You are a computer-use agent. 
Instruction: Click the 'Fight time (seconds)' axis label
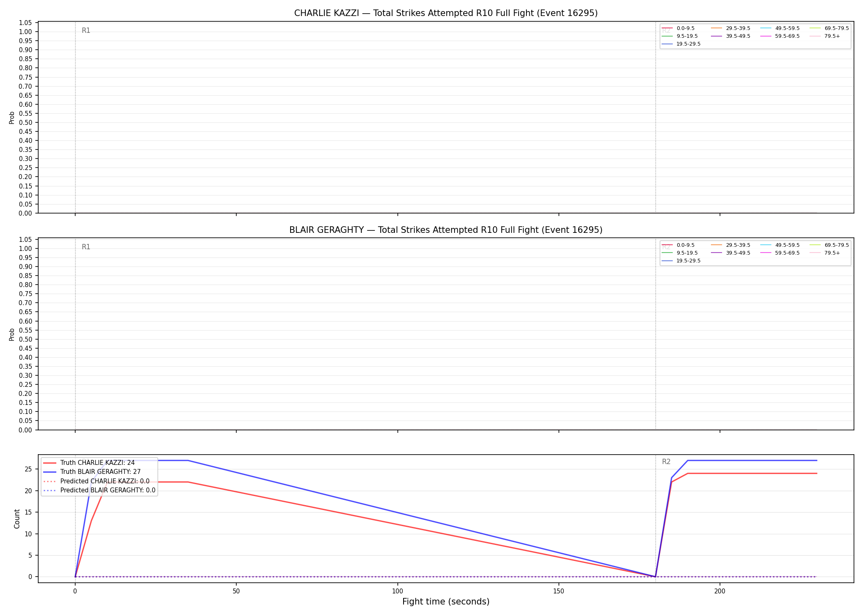pyautogui.click(x=446, y=602)
